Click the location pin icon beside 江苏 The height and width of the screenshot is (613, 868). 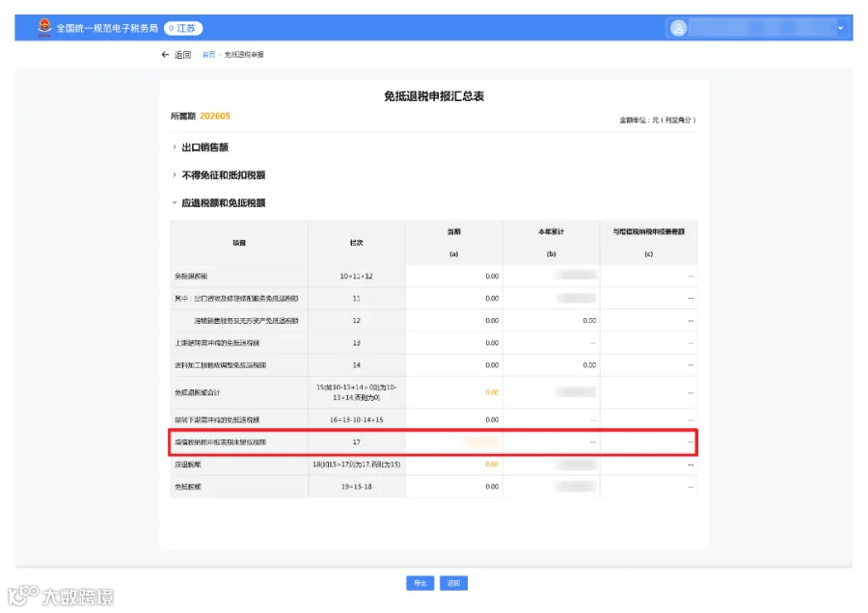pos(171,28)
